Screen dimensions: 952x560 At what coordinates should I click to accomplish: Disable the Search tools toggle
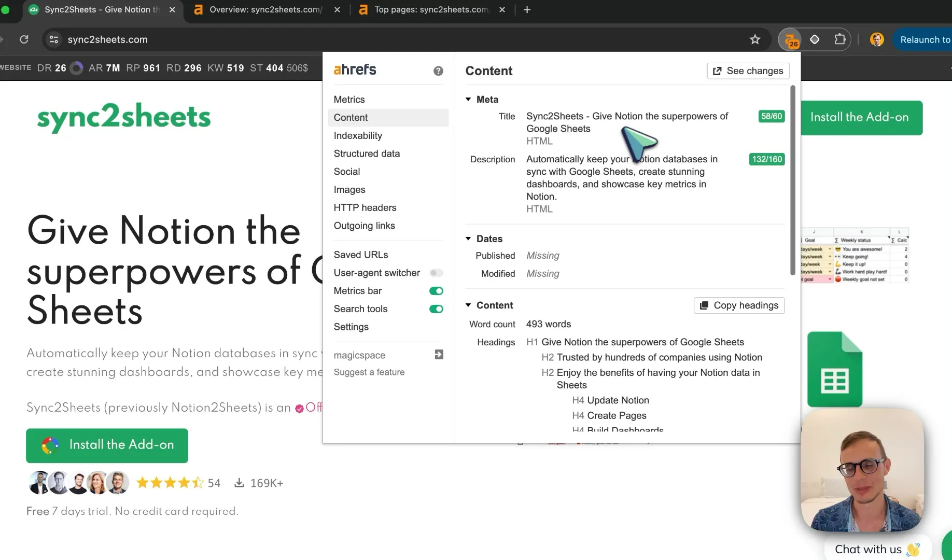436,309
